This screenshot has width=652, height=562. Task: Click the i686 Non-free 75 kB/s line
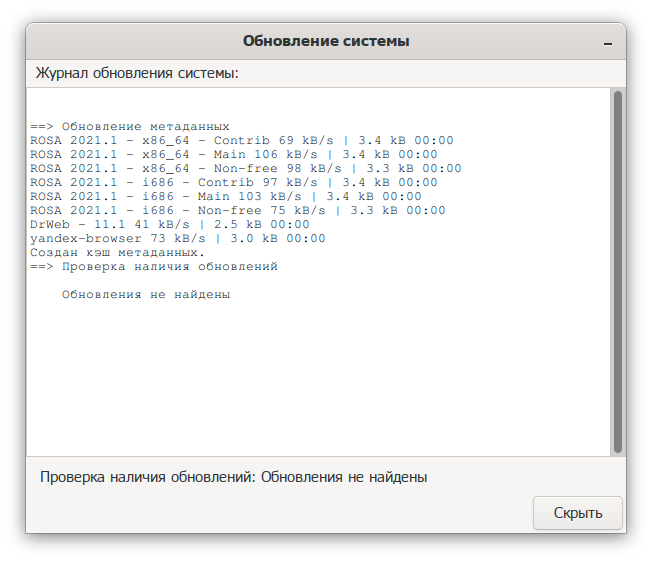[x=238, y=210]
